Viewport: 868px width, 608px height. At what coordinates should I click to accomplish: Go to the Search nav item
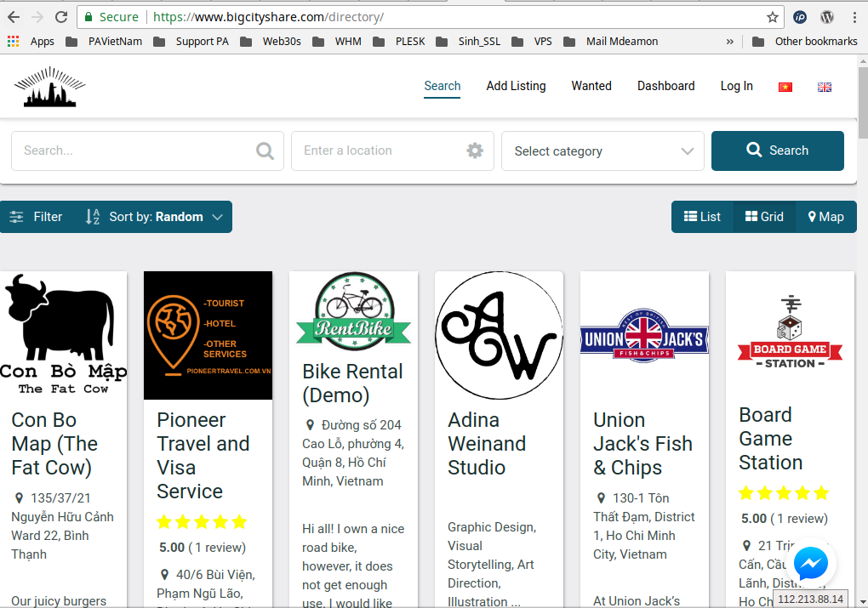click(x=443, y=86)
